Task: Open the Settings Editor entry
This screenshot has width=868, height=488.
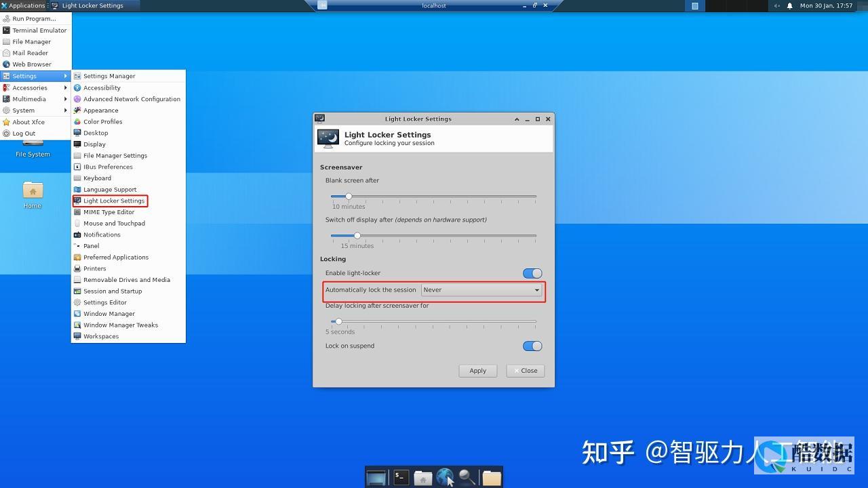Action: [x=128, y=302]
